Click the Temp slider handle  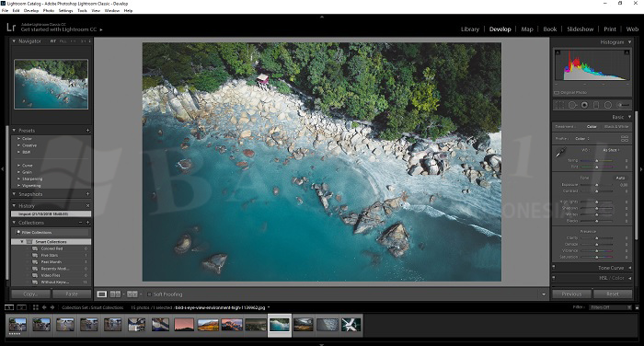[596, 161]
